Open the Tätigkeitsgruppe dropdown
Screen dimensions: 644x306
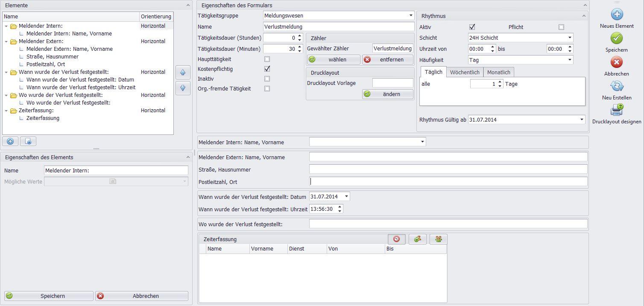411,16
